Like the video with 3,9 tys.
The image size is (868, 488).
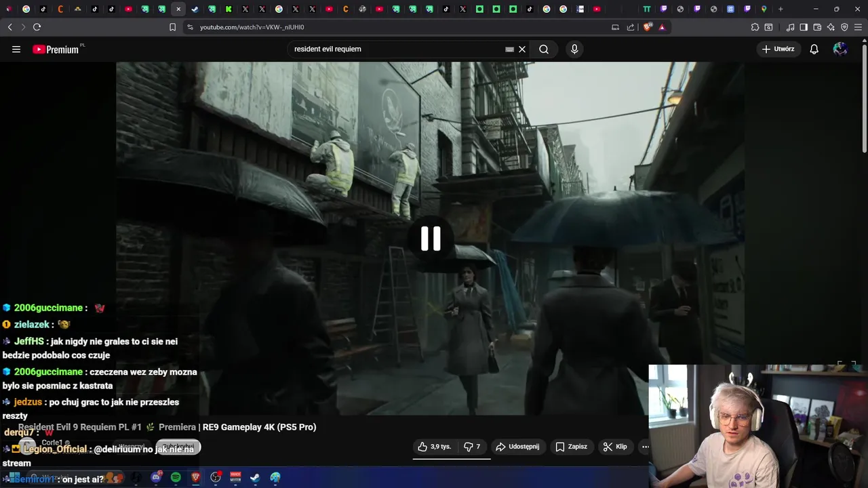(x=435, y=447)
